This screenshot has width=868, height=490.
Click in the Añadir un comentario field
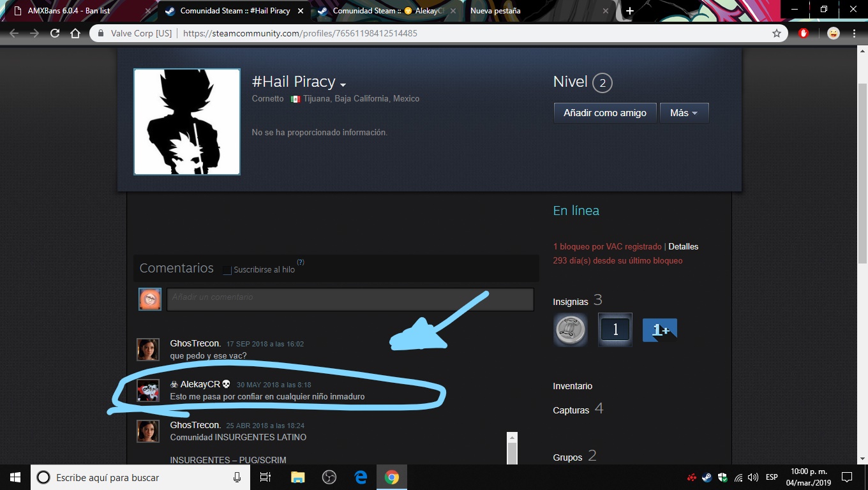350,299
